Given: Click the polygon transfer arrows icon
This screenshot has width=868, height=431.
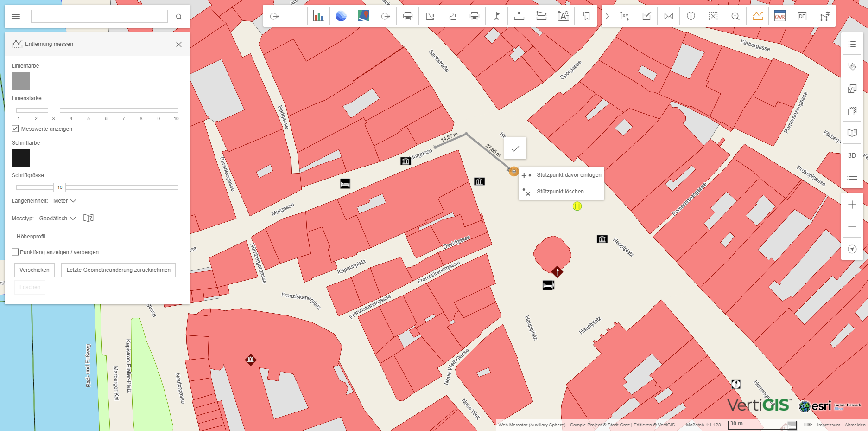Looking at the screenshot, I should click(824, 16).
